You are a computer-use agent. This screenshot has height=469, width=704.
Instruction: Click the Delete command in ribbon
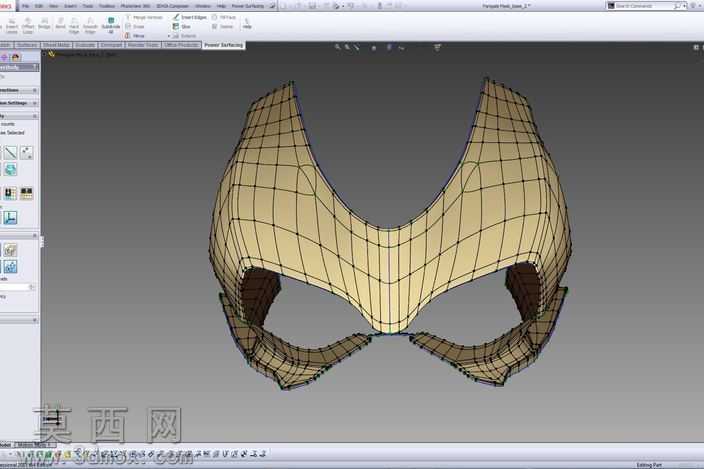click(x=223, y=26)
